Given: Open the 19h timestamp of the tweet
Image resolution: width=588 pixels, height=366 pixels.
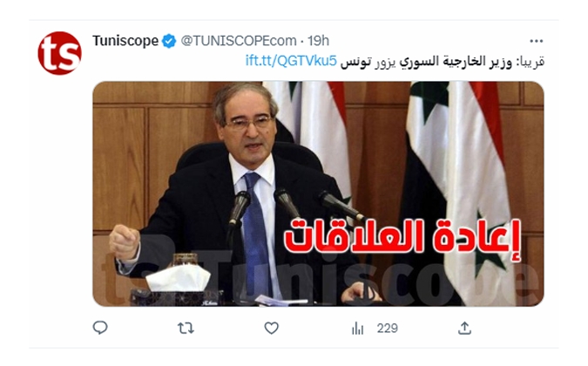Looking at the screenshot, I should click(x=318, y=40).
